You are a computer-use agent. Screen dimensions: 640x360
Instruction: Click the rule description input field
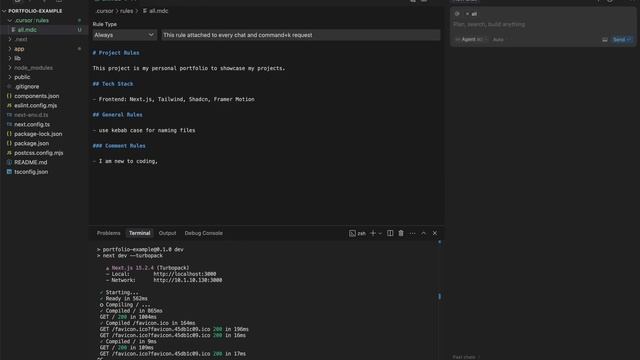[x=300, y=35]
